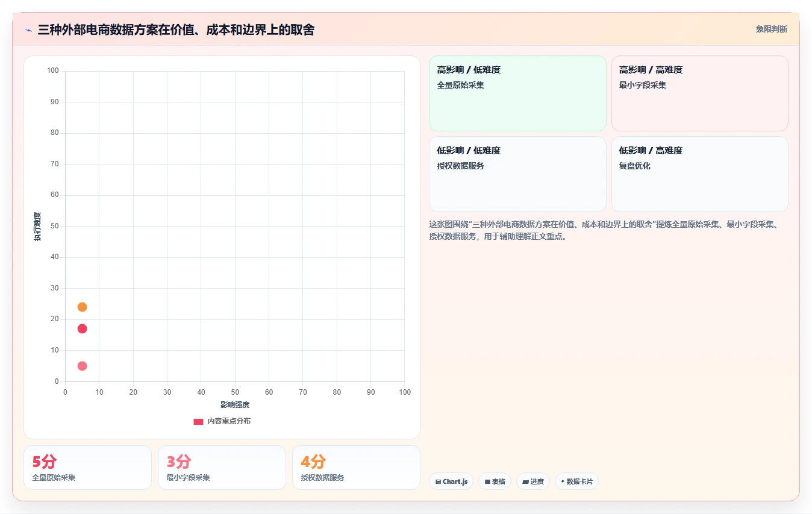
Task: Select the 高影响 / 高难度 quadrant card
Action: click(x=700, y=93)
